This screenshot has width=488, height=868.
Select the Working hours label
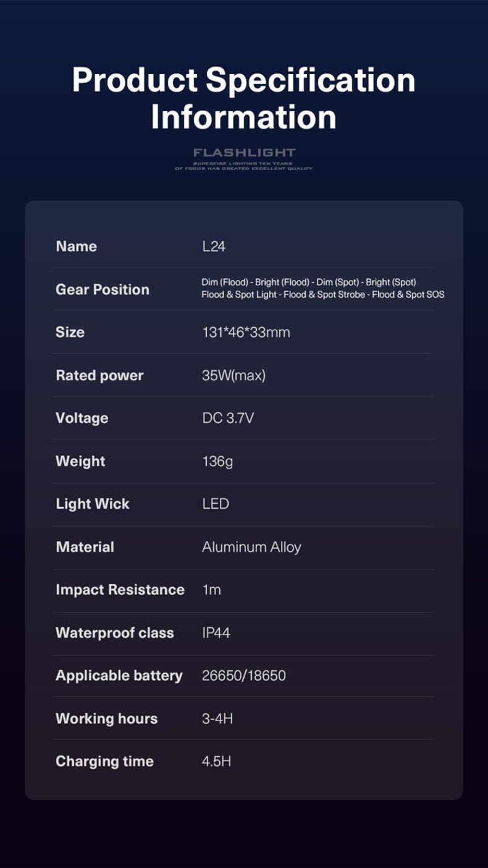107,719
